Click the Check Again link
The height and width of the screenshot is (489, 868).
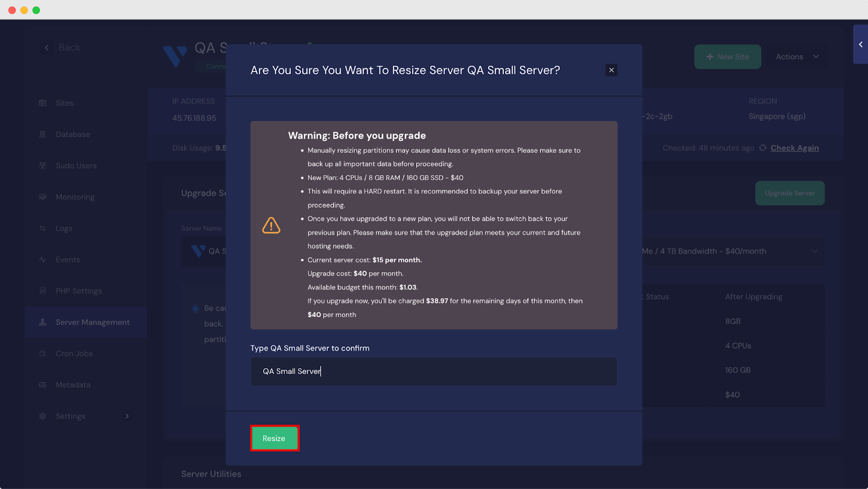[795, 148]
